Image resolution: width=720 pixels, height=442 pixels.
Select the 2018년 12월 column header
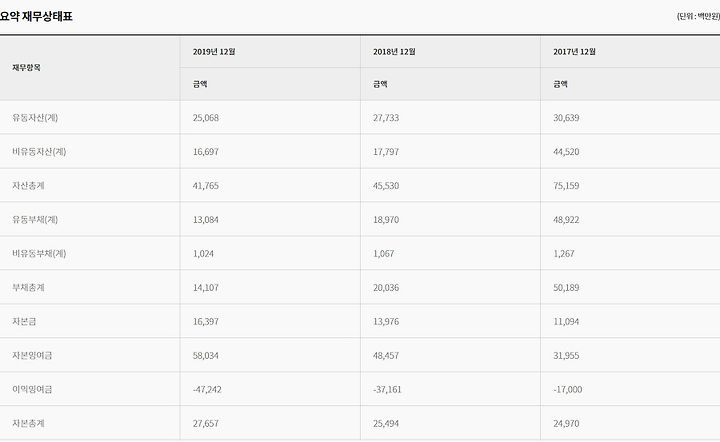394,52
